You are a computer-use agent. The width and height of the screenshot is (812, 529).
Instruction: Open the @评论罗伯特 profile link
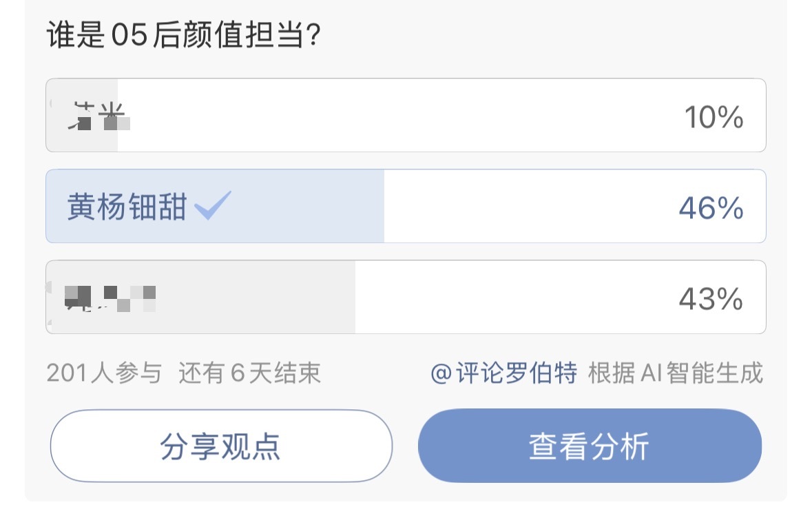503,373
